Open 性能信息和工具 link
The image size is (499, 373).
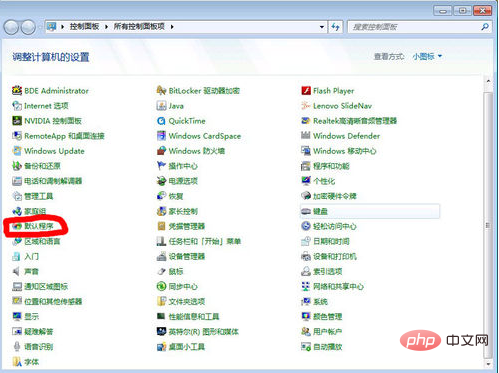point(194,316)
